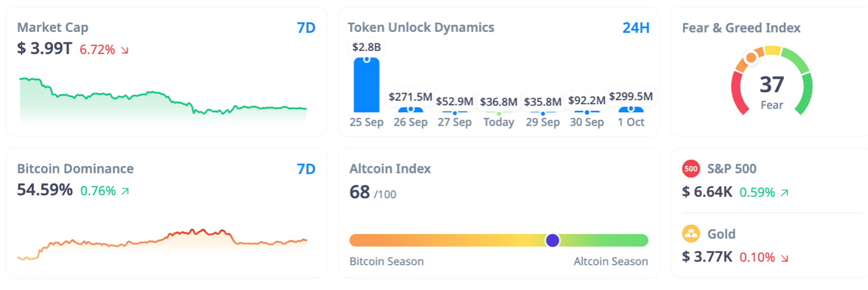Open the Bitcoin Dominance 7D timeframe selector
The height and width of the screenshot is (290, 868).
pyautogui.click(x=306, y=169)
